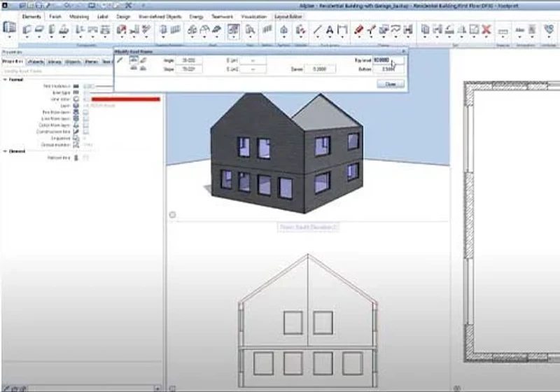Open the Teamwork ribbon tab
The image size is (560, 392).
click(222, 16)
